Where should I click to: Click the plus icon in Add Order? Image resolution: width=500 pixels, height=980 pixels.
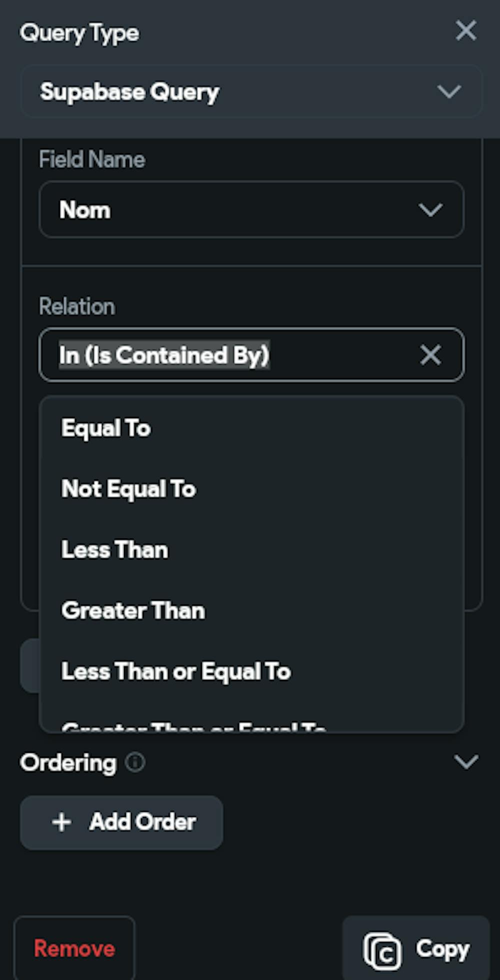point(61,822)
